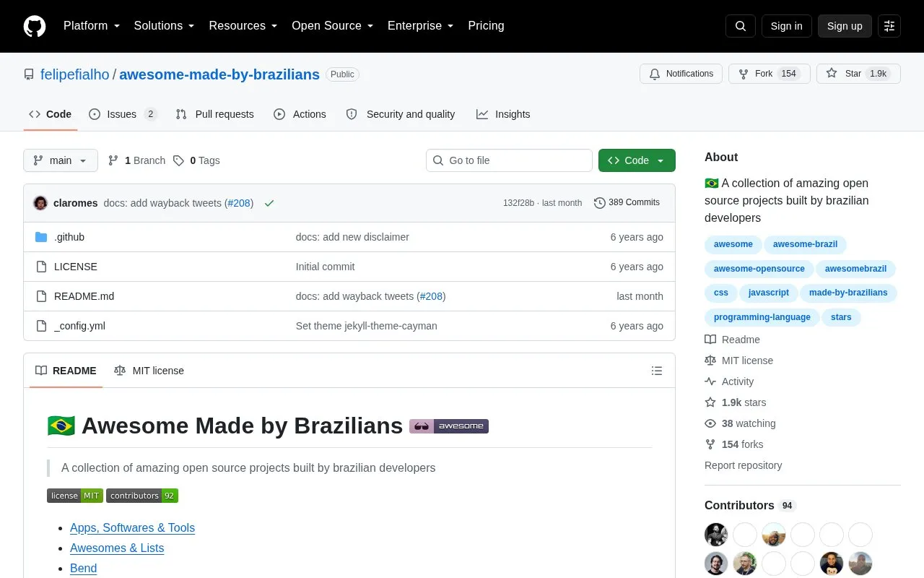The width and height of the screenshot is (924, 578).
Task: Expand the Resources menu
Action: (x=243, y=26)
